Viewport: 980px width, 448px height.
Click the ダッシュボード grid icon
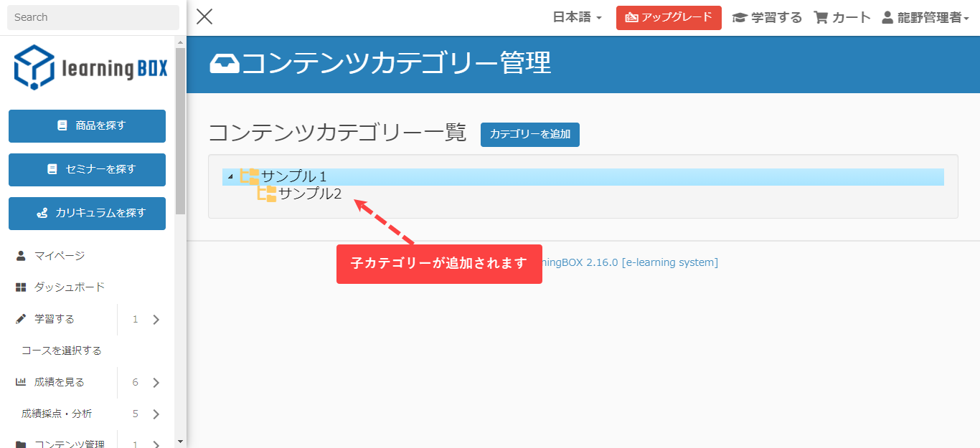pos(21,287)
